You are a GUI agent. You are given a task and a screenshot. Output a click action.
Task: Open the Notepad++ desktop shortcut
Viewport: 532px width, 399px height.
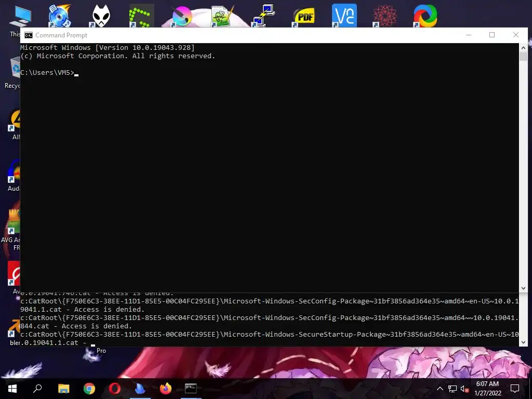tap(222, 16)
